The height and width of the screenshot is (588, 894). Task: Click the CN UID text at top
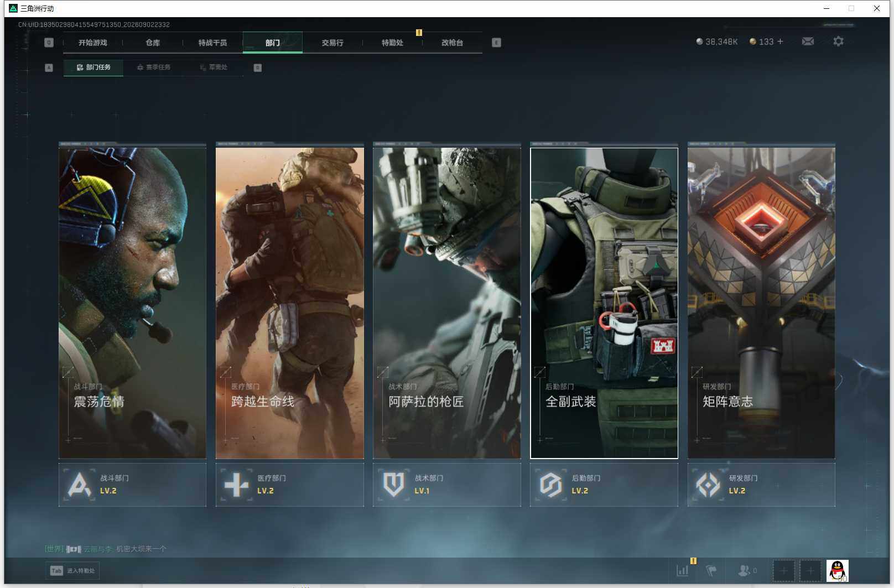pos(94,24)
